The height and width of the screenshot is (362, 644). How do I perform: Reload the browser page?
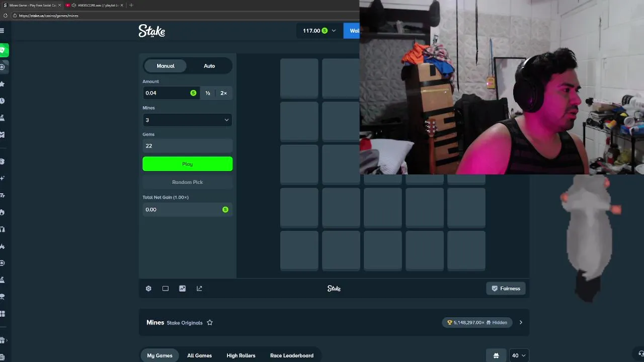tap(5, 16)
